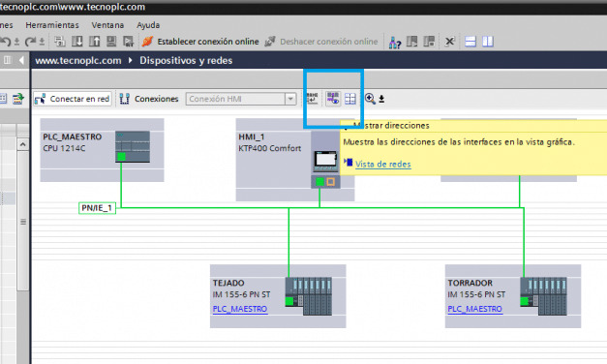This screenshot has height=364, width=607.
Task: Click the Start simulation icon
Action: click(111, 42)
